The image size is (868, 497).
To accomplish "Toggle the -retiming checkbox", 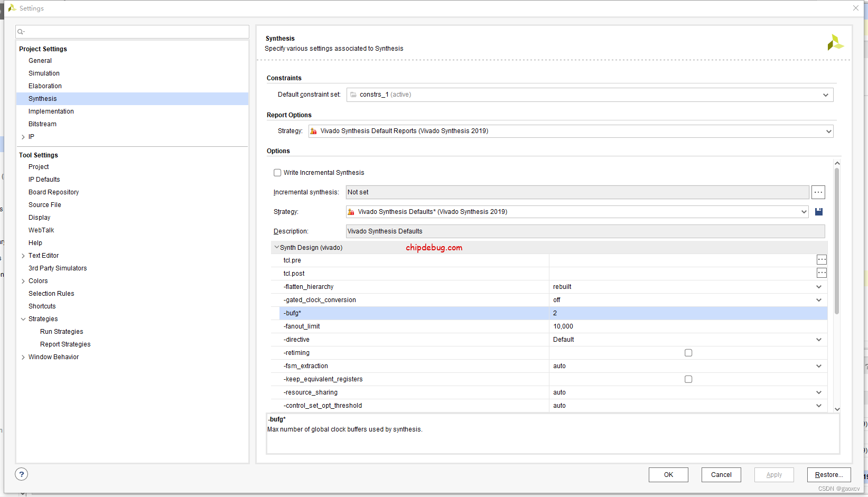I will (688, 353).
